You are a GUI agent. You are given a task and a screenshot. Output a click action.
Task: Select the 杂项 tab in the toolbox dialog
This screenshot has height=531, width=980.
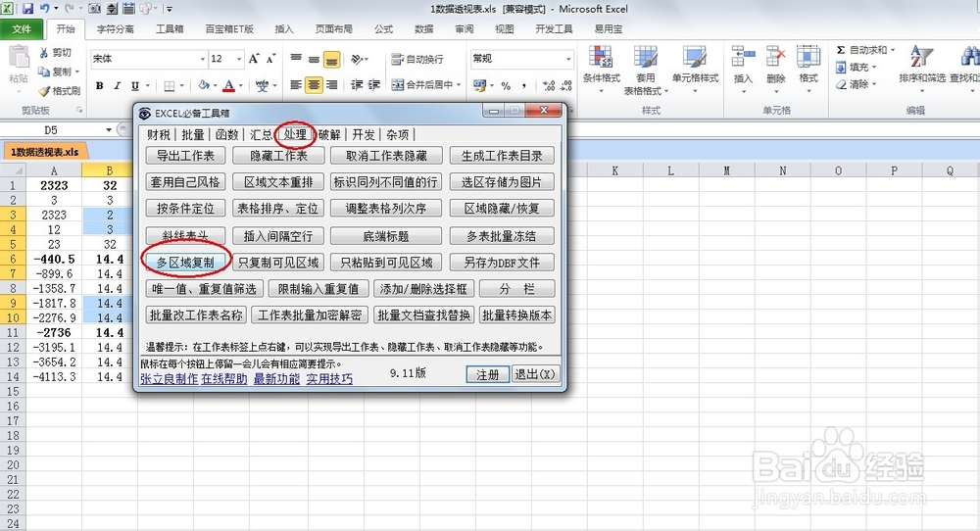pos(398,135)
